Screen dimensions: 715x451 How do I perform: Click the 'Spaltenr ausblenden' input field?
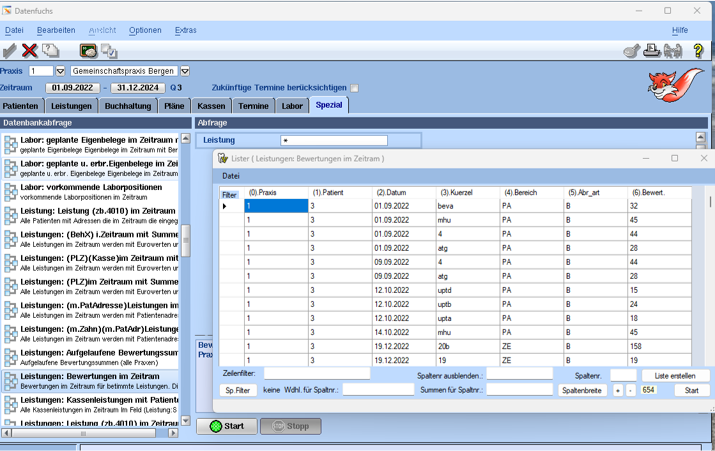(x=519, y=374)
